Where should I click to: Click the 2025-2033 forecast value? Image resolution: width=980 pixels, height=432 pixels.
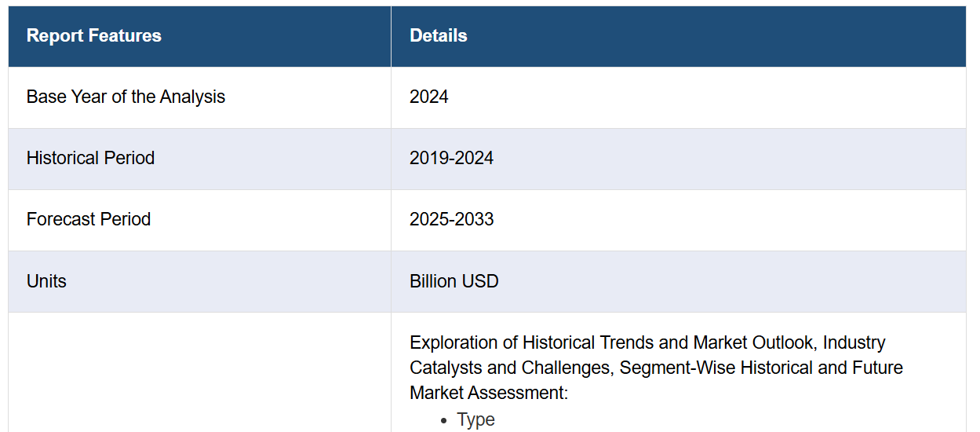[x=452, y=219]
